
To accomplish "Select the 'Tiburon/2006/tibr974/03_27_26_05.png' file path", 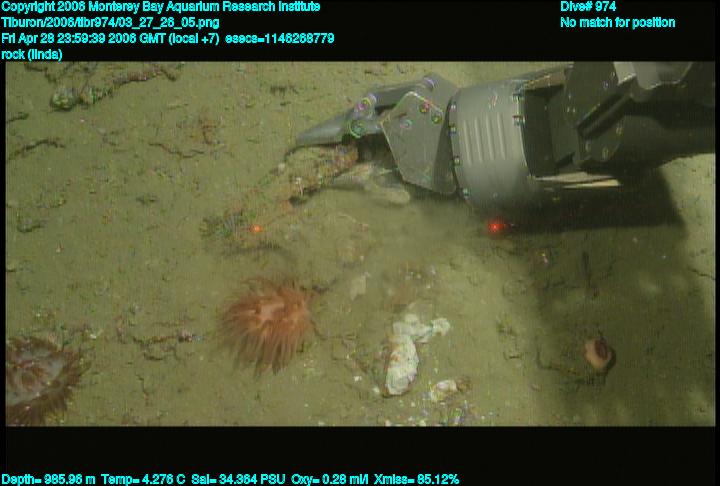I will tap(110, 23).
